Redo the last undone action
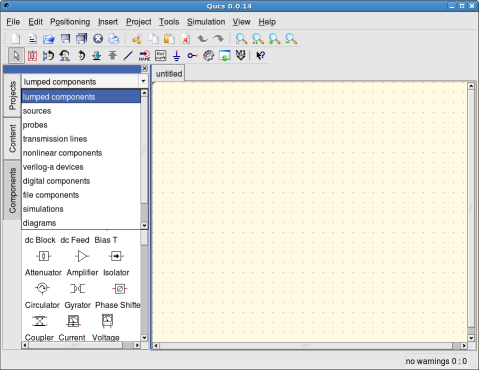 218,39
